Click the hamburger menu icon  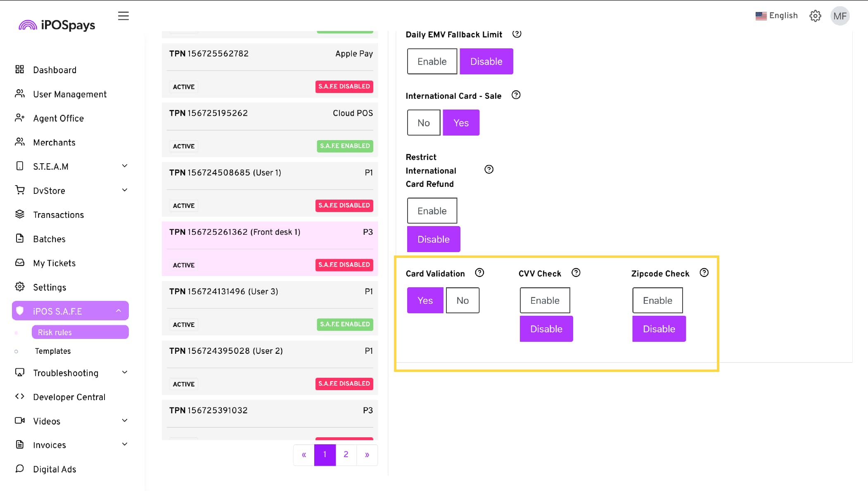tap(123, 16)
